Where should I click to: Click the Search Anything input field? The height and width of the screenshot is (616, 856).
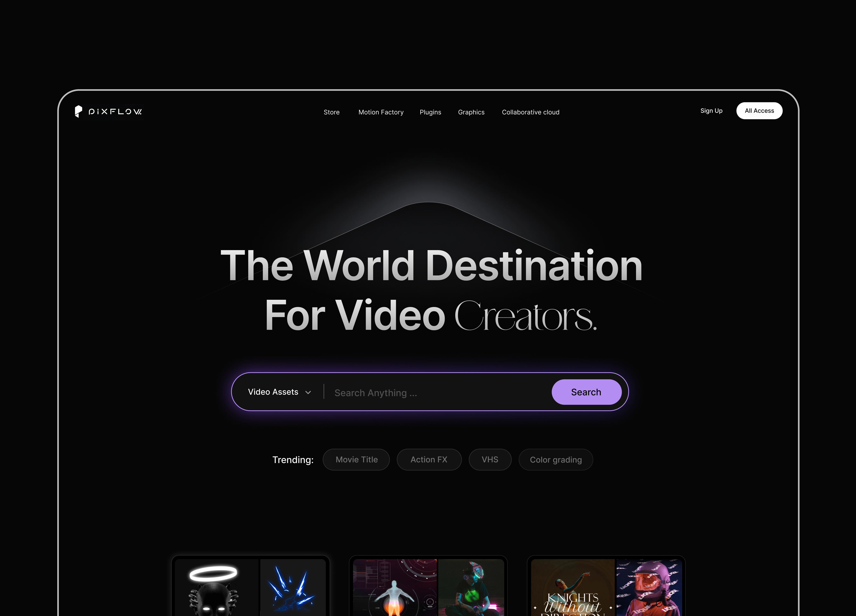415,392
